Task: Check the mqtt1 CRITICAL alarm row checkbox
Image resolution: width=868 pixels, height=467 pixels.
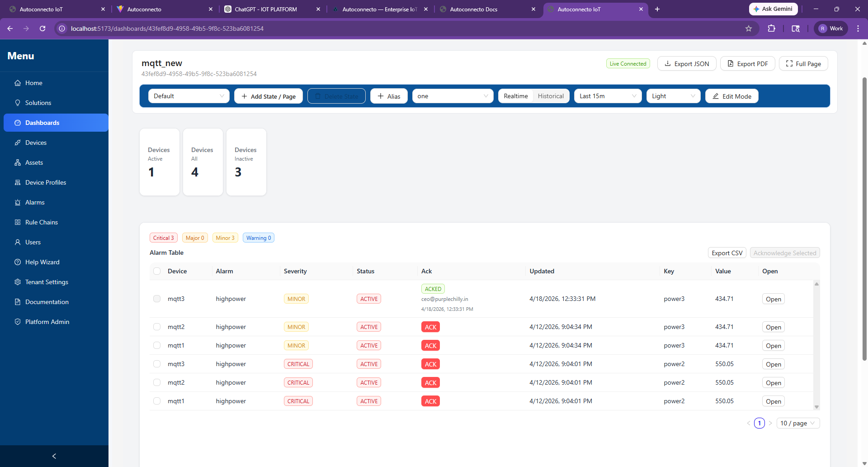Action: tap(157, 401)
